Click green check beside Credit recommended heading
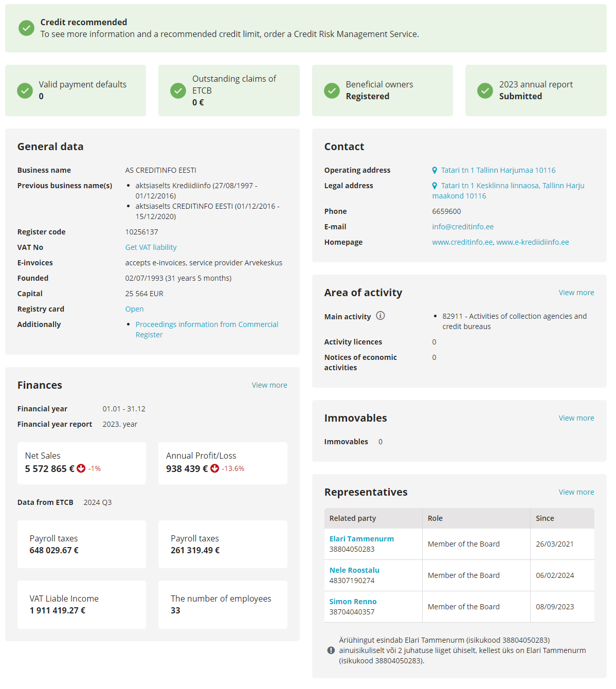The image size is (616, 689). (x=26, y=28)
